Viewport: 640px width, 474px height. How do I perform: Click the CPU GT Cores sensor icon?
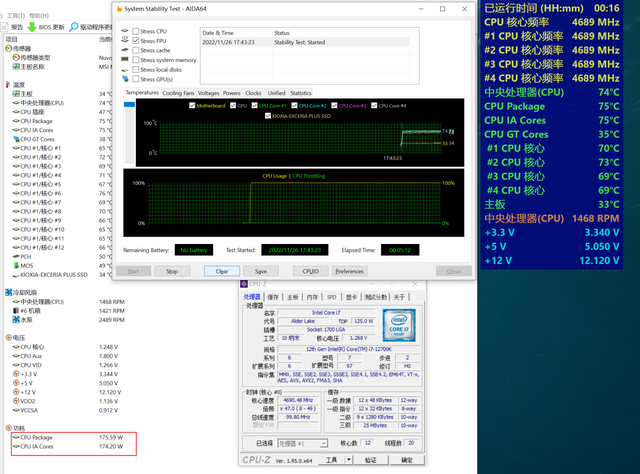point(15,139)
